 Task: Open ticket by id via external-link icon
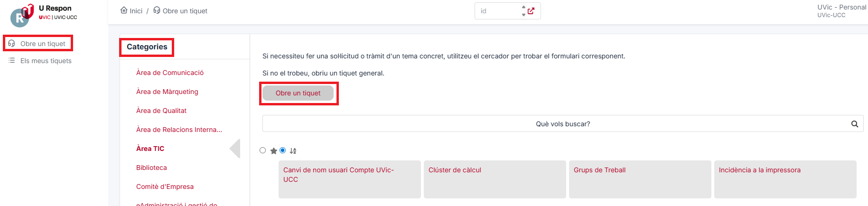(531, 11)
